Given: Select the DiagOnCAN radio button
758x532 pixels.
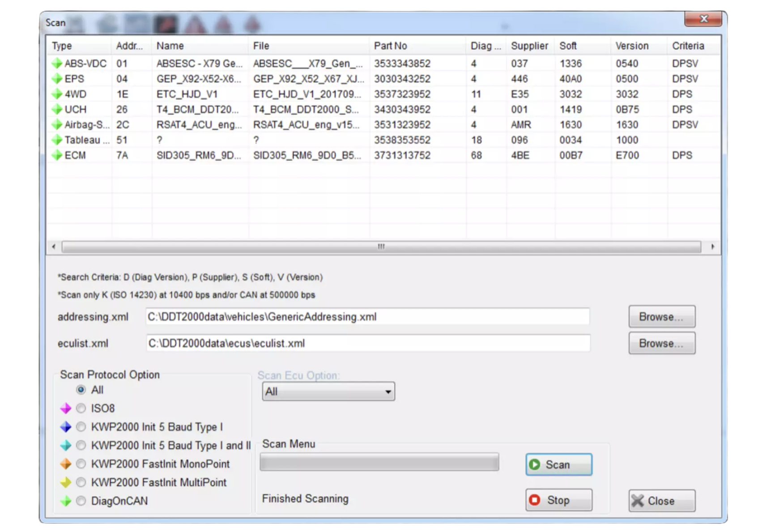Looking at the screenshot, I should coord(81,501).
